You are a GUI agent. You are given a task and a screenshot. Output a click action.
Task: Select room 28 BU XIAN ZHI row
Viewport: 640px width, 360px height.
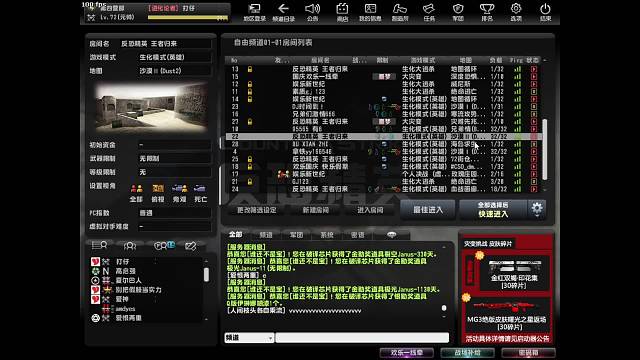(384, 144)
